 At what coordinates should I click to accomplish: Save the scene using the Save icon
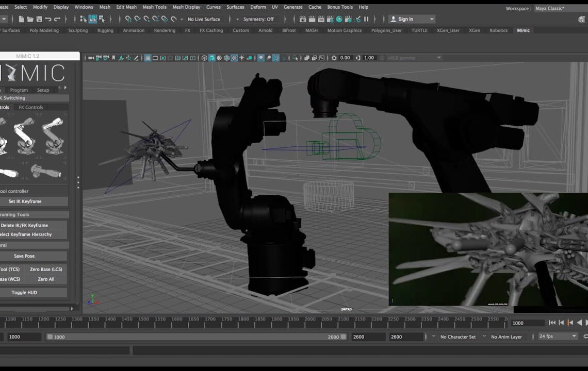coord(39,19)
